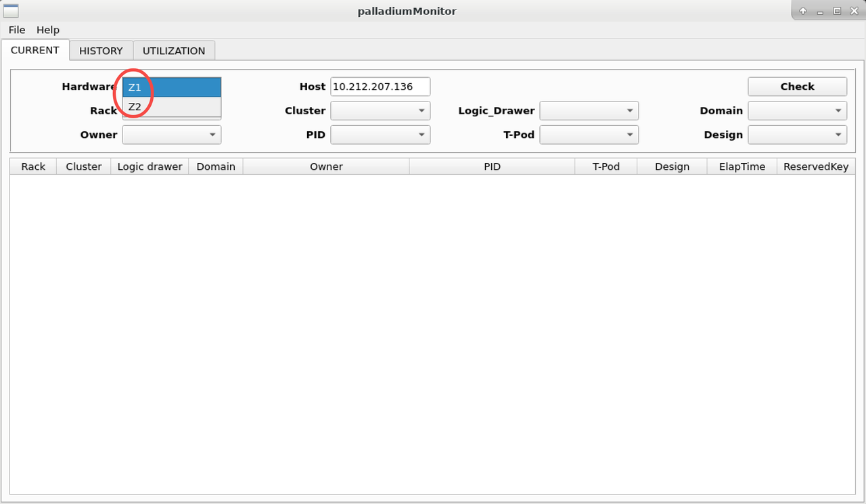The height and width of the screenshot is (504, 866).
Task: Click into the Host IP address field
Action: (x=380, y=87)
